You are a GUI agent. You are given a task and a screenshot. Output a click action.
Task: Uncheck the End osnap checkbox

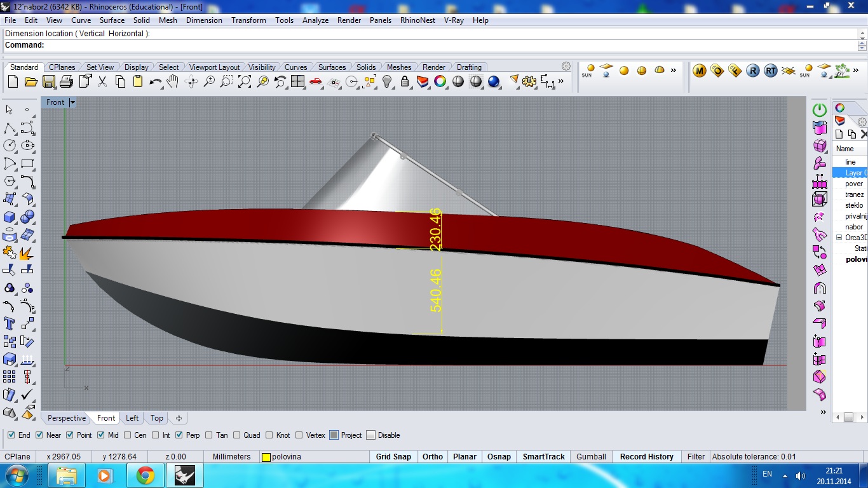tap(11, 435)
